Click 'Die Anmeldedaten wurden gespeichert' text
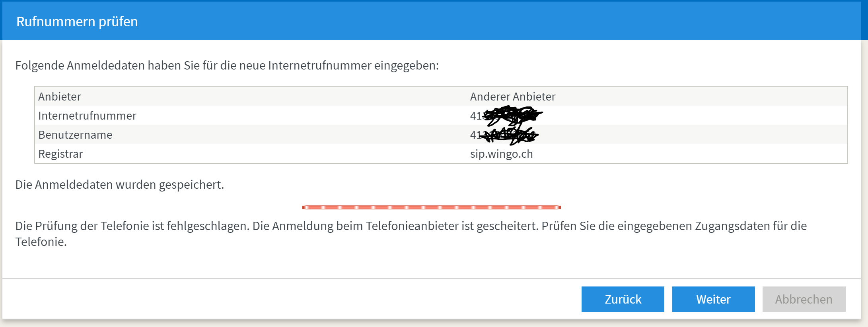Screen dimensions: 868x327 119,185
